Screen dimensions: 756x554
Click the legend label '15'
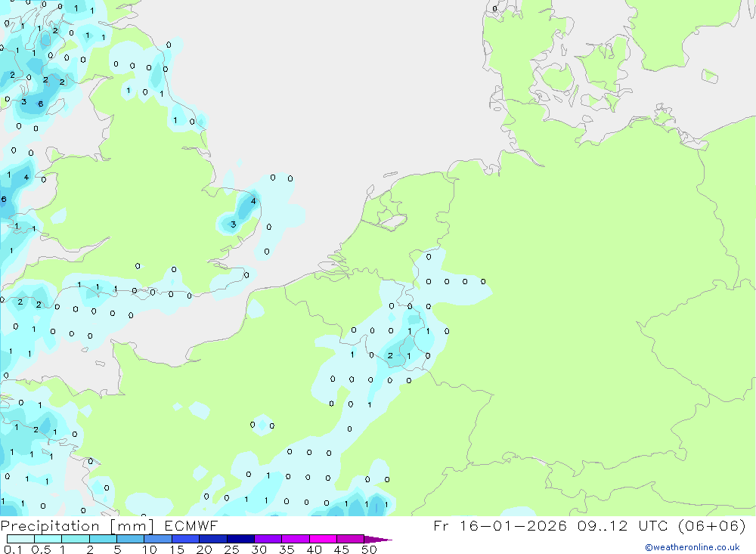point(177,549)
